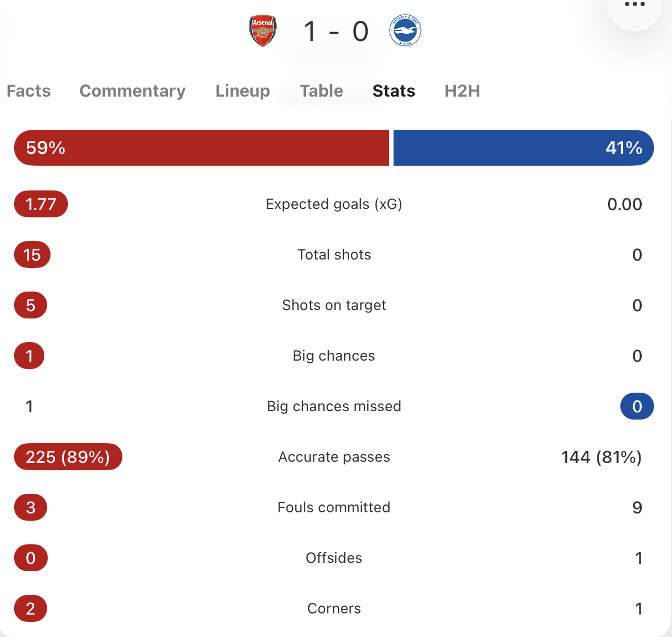The width and height of the screenshot is (672, 637).
Task: Click Brighton's blue 41% possession bar
Action: 523,148
